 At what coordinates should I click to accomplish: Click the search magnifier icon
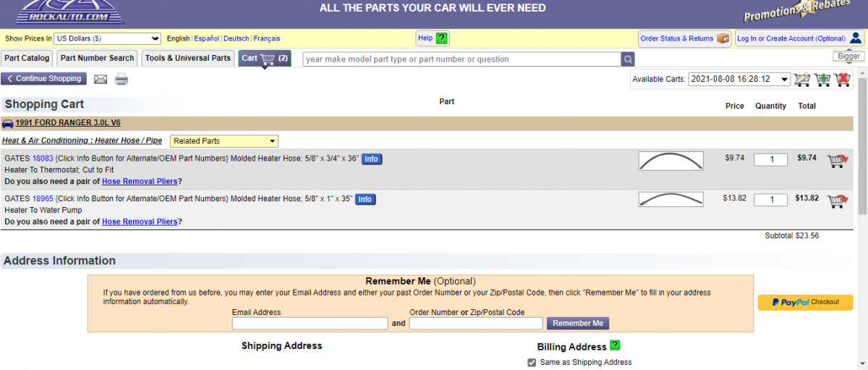point(629,59)
